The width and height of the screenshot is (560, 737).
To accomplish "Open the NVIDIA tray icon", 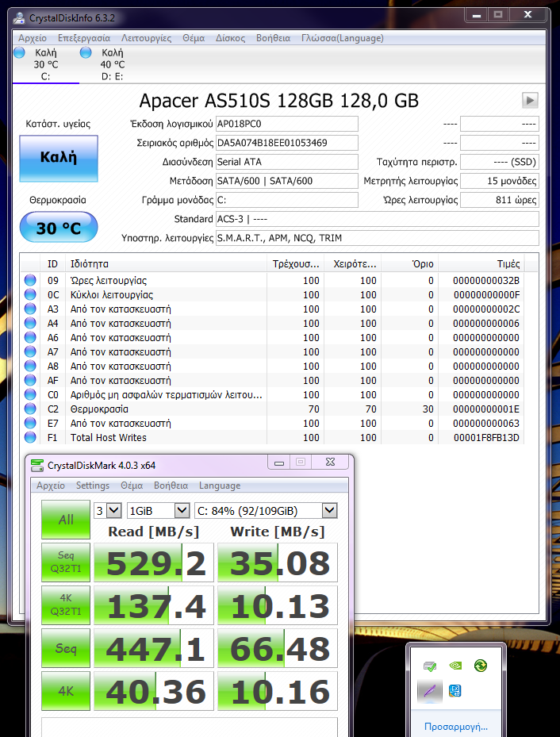I will [x=455, y=666].
